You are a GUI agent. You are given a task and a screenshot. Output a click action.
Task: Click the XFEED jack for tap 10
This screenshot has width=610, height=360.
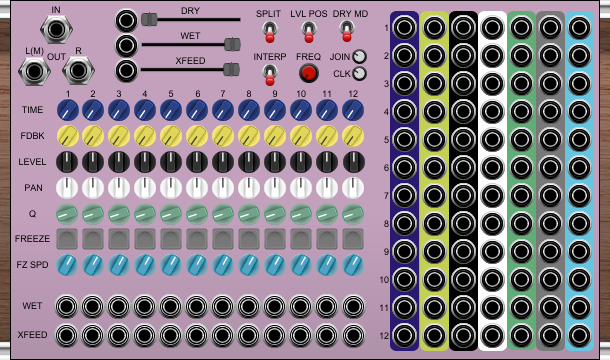301,335
